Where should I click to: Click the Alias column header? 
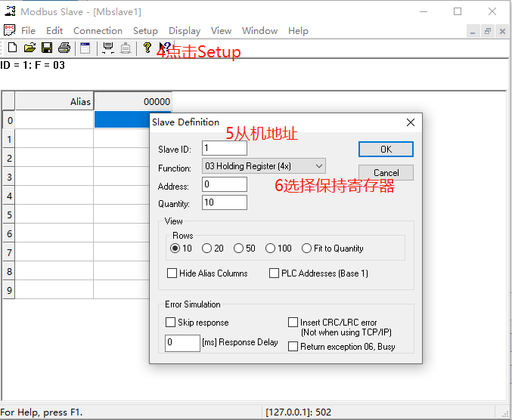point(54,101)
